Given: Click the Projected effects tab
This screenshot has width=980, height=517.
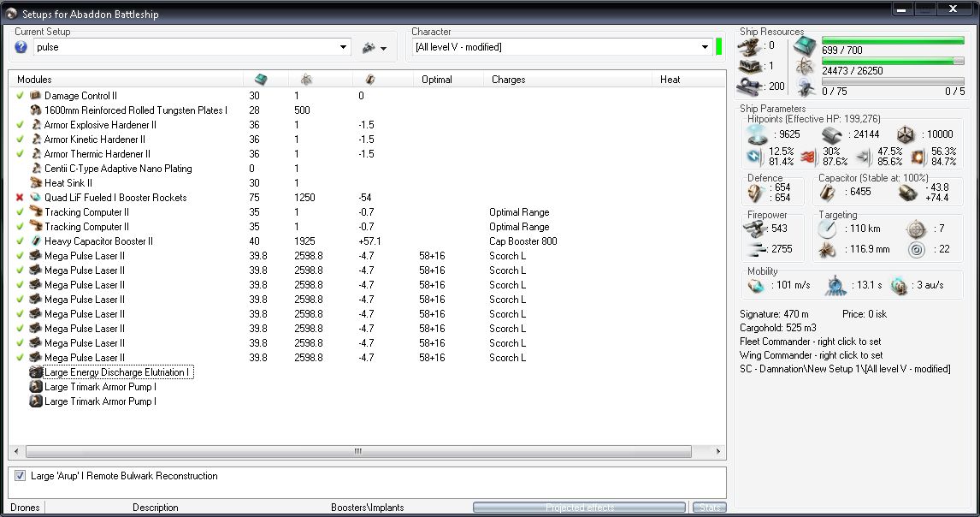Looking at the screenshot, I should [580, 508].
